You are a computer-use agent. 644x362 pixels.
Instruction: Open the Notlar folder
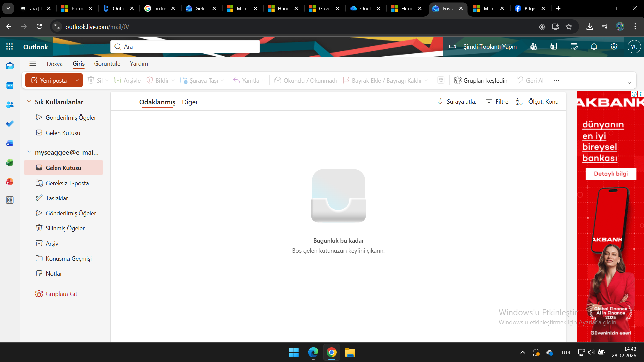pyautogui.click(x=63, y=273)
